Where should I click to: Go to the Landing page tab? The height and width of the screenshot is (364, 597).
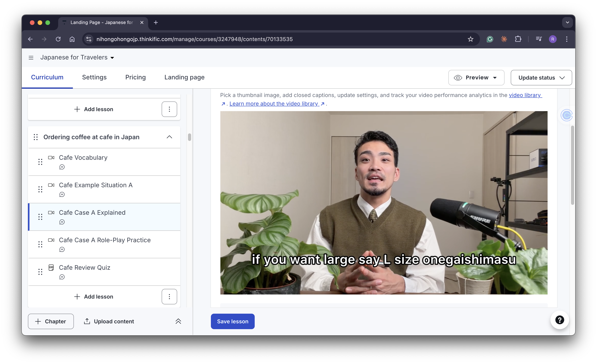(x=184, y=77)
